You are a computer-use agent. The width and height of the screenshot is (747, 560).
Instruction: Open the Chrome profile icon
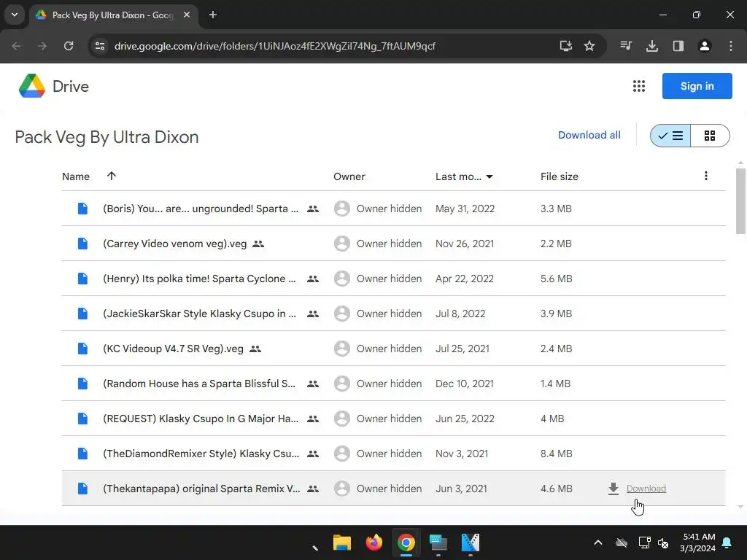(x=705, y=46)
